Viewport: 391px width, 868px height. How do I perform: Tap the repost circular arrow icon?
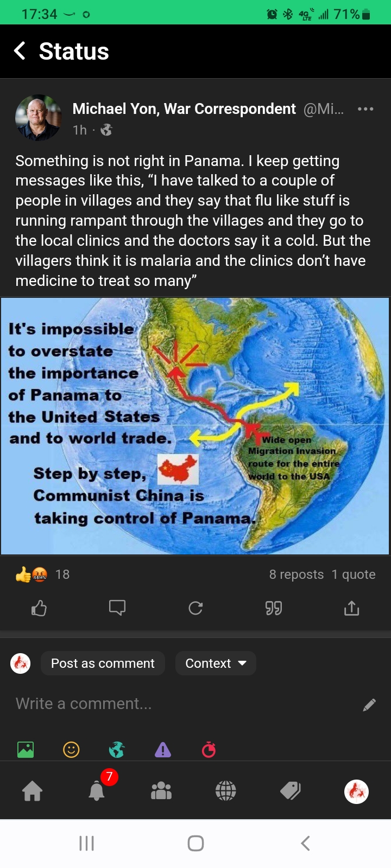coord(195,608)
